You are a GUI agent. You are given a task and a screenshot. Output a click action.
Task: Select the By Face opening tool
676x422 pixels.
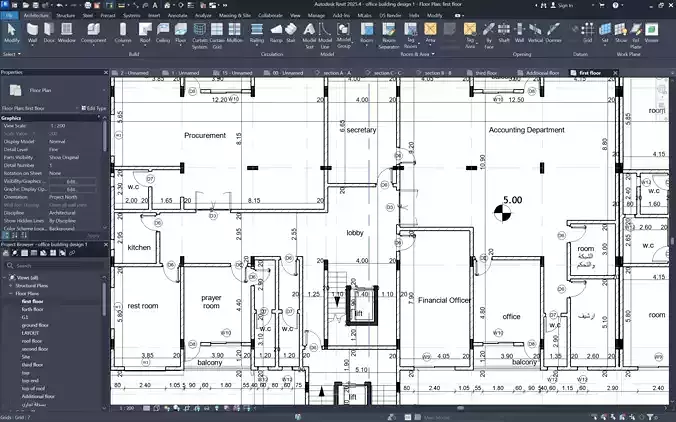(488, 35)
